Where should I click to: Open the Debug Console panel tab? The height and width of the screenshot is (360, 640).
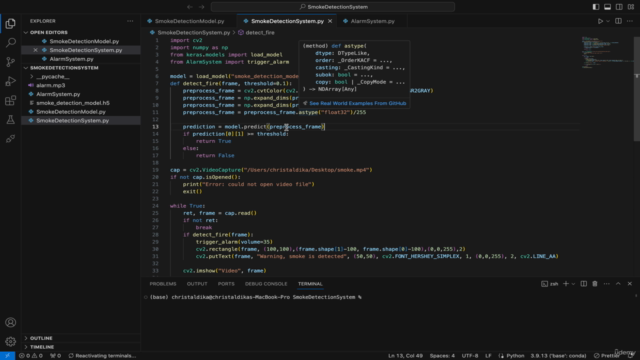pos(266,284)
